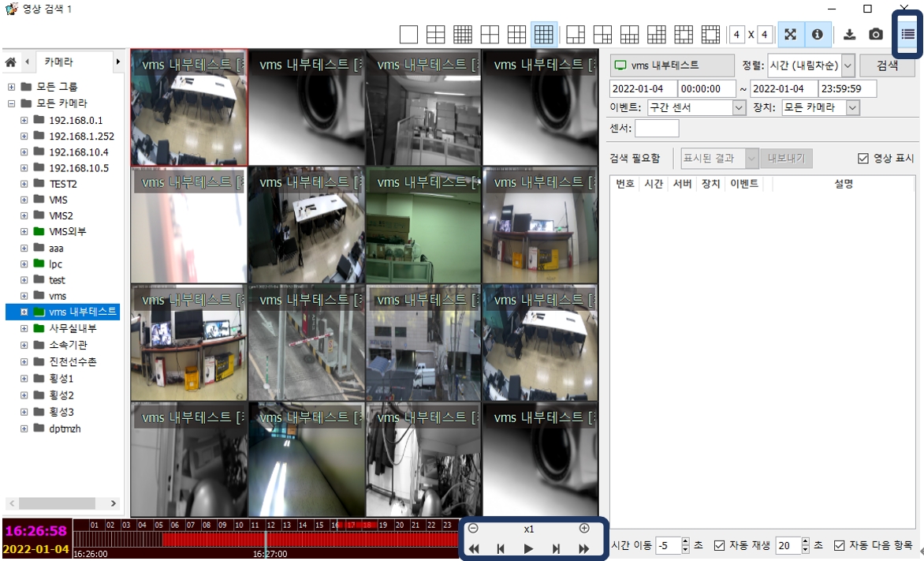Click the fast-forward playback icon
This screenshot has width=924, height=561.
tap(584, 549)
